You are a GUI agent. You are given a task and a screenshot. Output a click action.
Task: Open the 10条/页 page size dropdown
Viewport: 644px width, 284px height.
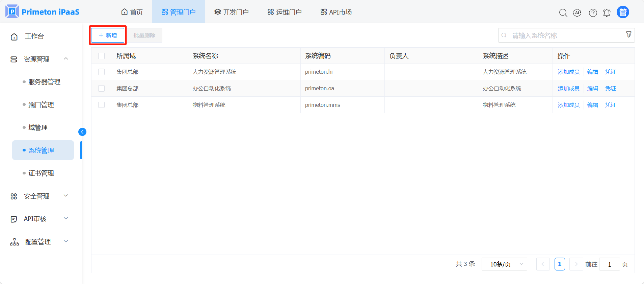coord(504,264)
